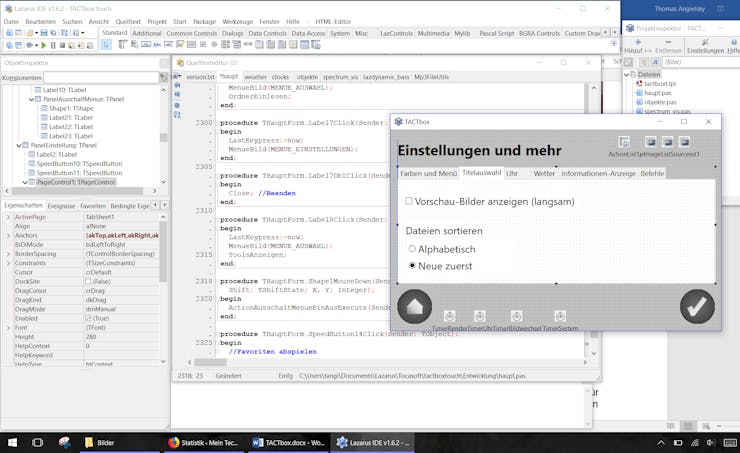The width and height of the screenshot is (740, 453).
Task: Click the Entfernen minus icon in the Projektinspektor
Action: click(668, 42)
